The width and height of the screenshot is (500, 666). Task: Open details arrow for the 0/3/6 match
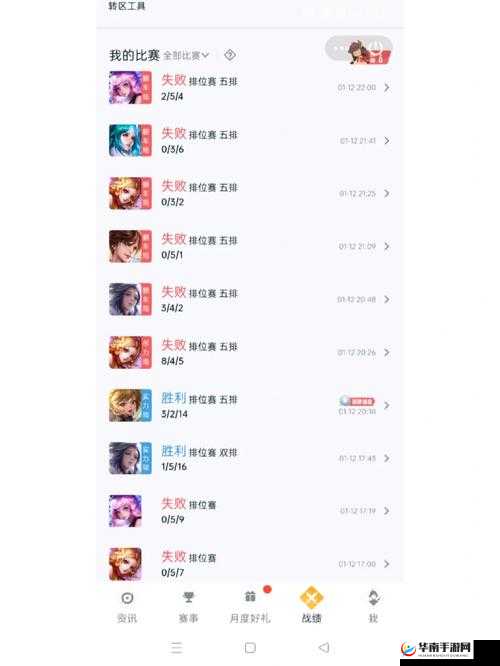click(x=387, y=141)
